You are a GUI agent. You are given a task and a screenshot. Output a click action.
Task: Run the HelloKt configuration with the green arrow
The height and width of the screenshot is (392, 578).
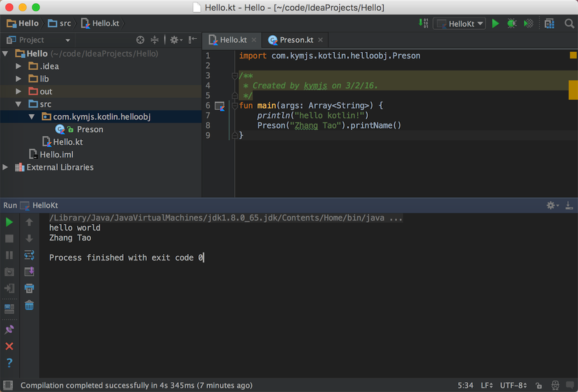[x=496, y=23]
